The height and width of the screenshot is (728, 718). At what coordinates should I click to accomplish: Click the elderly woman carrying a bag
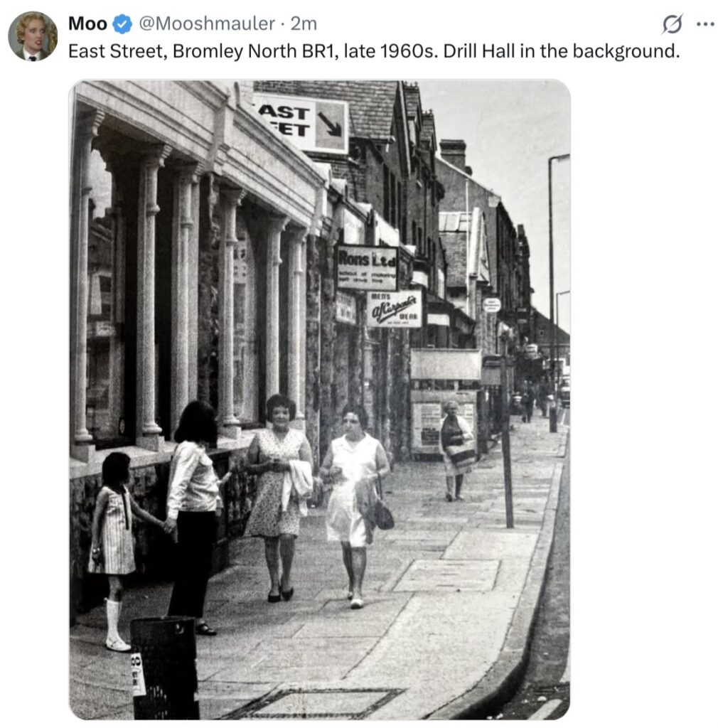(x=455, y=449)
